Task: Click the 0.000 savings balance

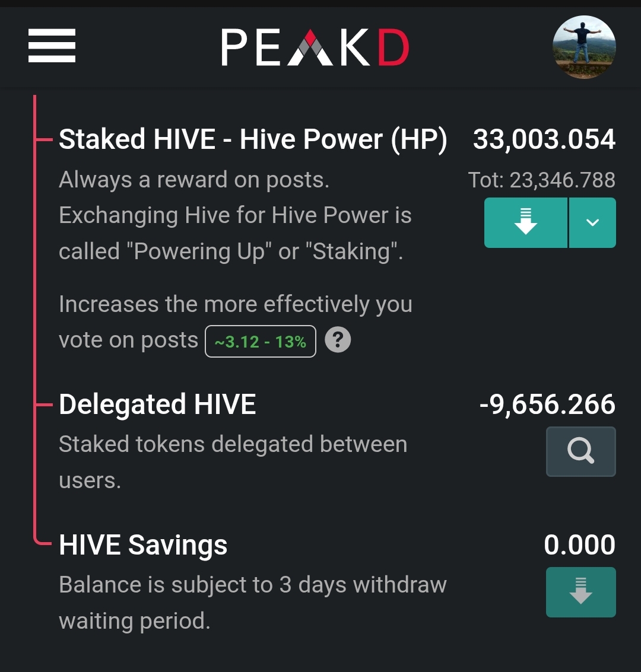Action: [x=579, y=545]
